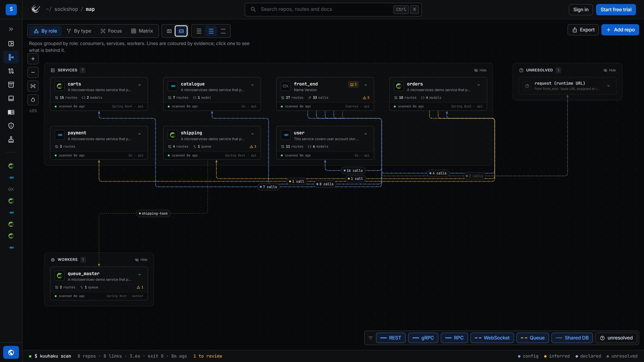This screenshot has width=644, height=362.
Task: Expand the left sidebar with the double-chevron
Action: point(11,29)
